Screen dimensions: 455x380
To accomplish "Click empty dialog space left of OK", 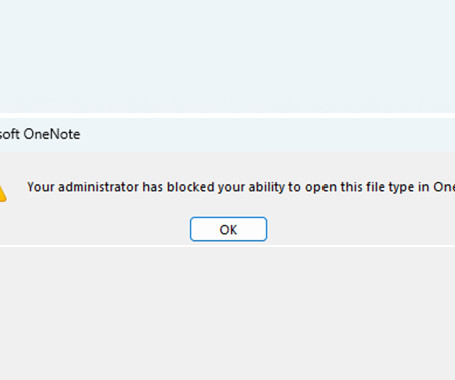I will [95, 229].
